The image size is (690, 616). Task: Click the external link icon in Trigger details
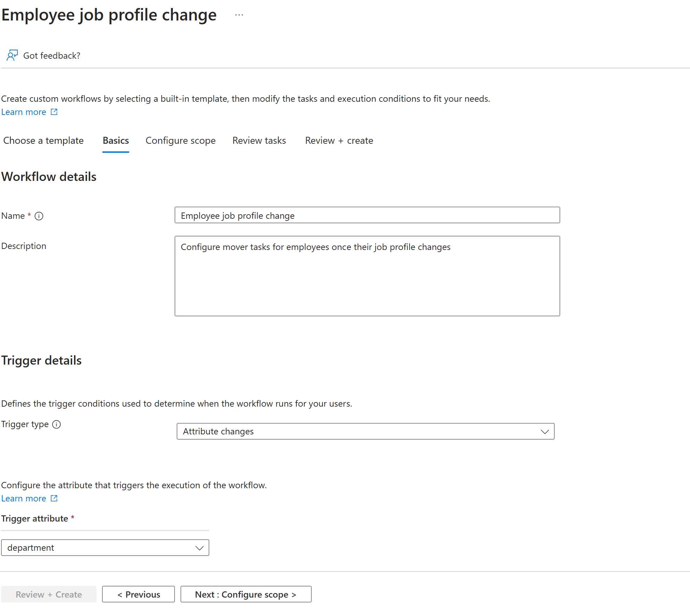(x=54, y=498)
